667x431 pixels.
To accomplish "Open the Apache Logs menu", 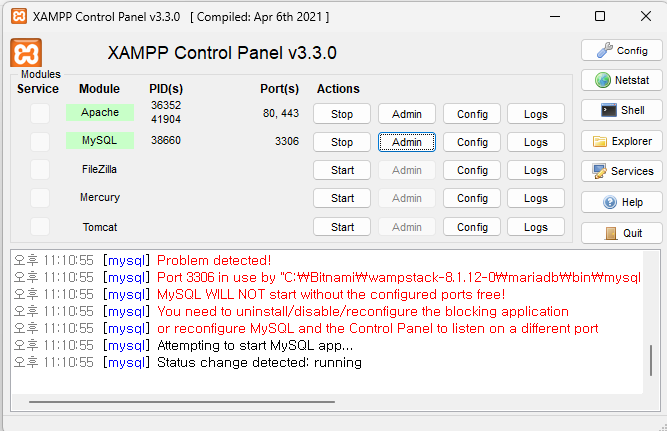I will [536, 114].
